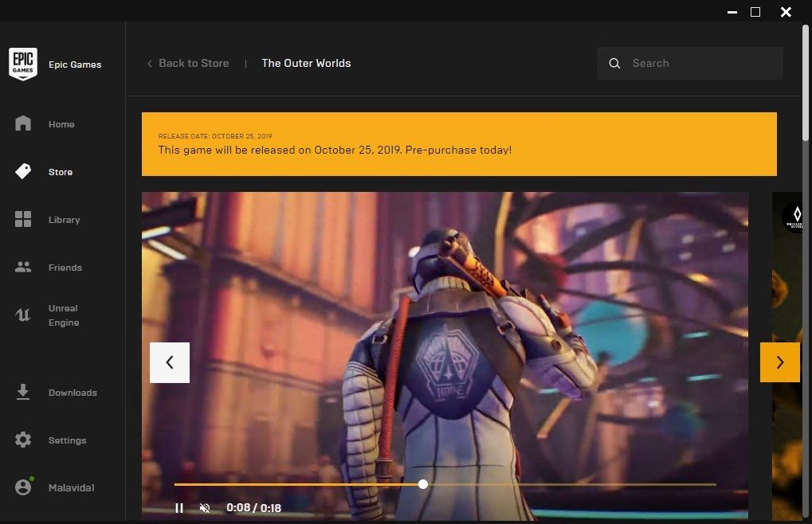The height and width of the screenshot is (524, 812).
Task: Advance to the next media slide
Action: tap(779, 362)
